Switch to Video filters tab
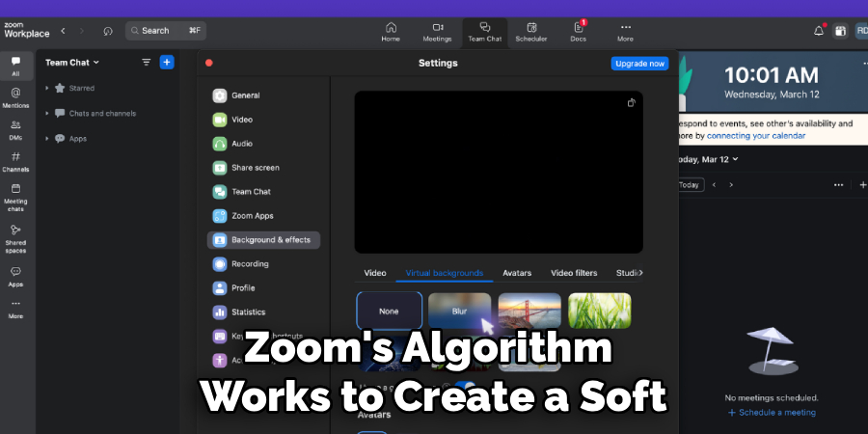This screenshot has height=434, width=868. point(574,273)
